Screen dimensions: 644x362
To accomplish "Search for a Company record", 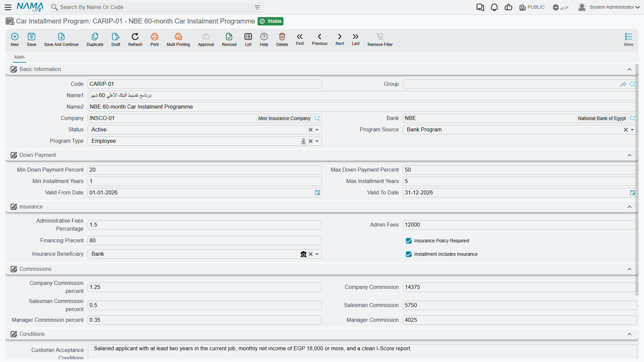I will [317, 118].
